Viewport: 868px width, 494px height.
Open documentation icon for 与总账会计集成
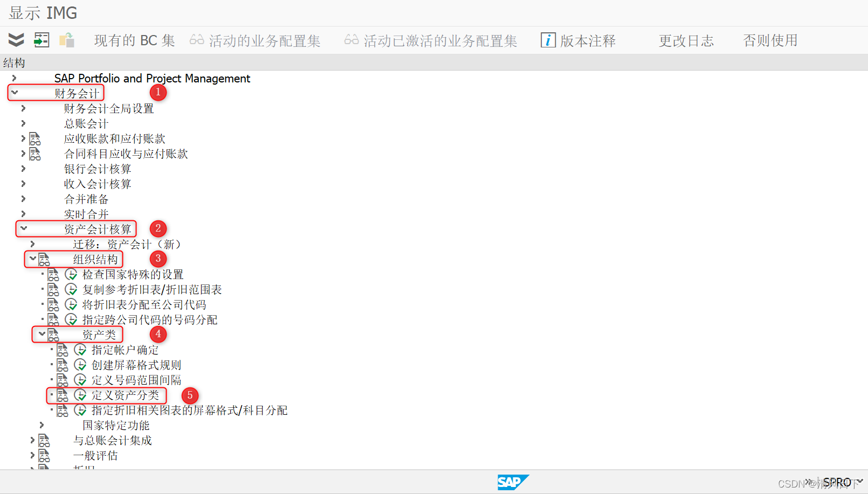click(x=44, y=441)
